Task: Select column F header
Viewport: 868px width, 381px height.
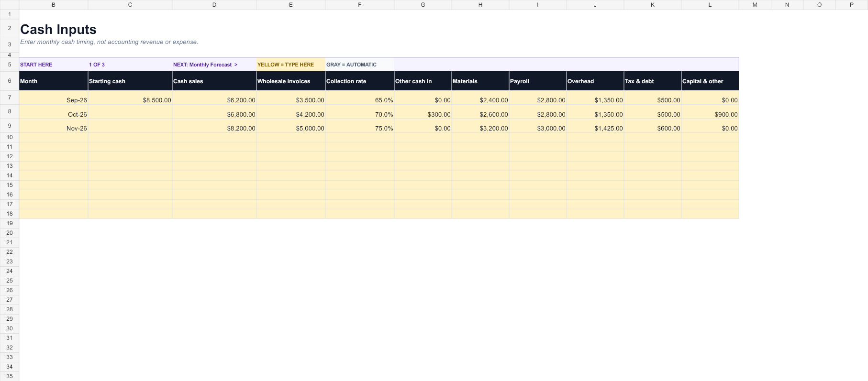Action: (360, 5)
